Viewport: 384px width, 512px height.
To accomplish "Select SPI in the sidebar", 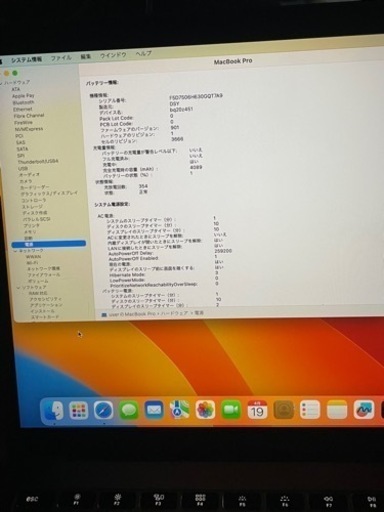I will [x=21, y=156].
